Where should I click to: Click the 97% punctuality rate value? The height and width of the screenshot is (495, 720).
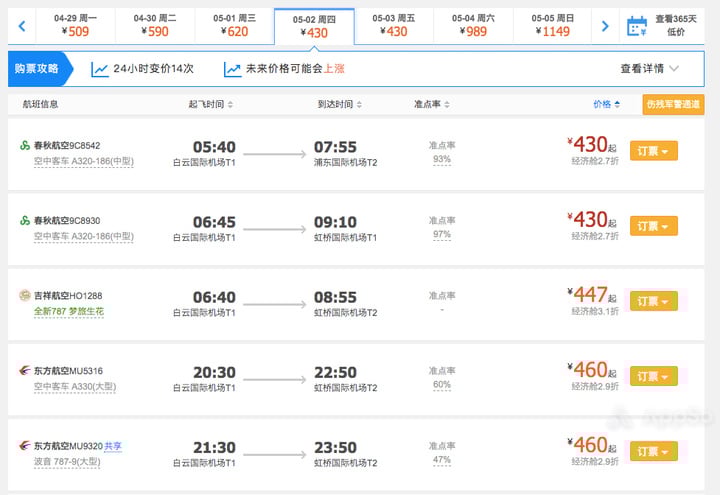point(442,235)
